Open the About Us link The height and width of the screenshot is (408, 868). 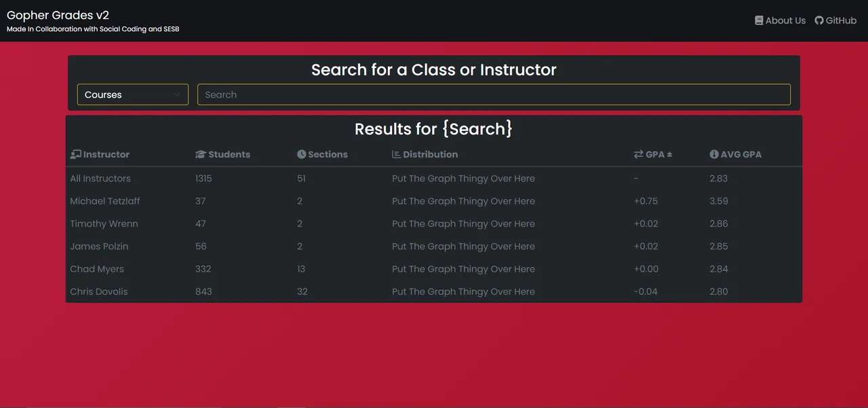(x=781, y=20)
